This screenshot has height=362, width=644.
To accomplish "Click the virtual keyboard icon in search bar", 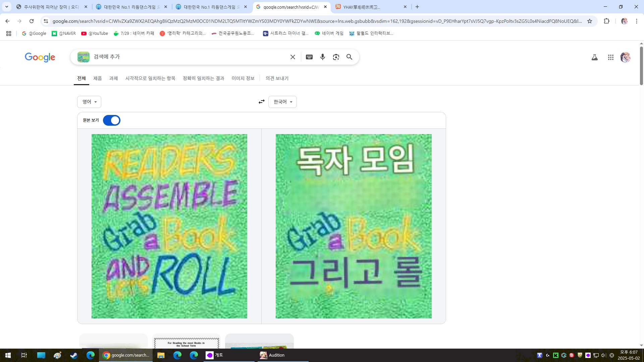I will 309,57.
